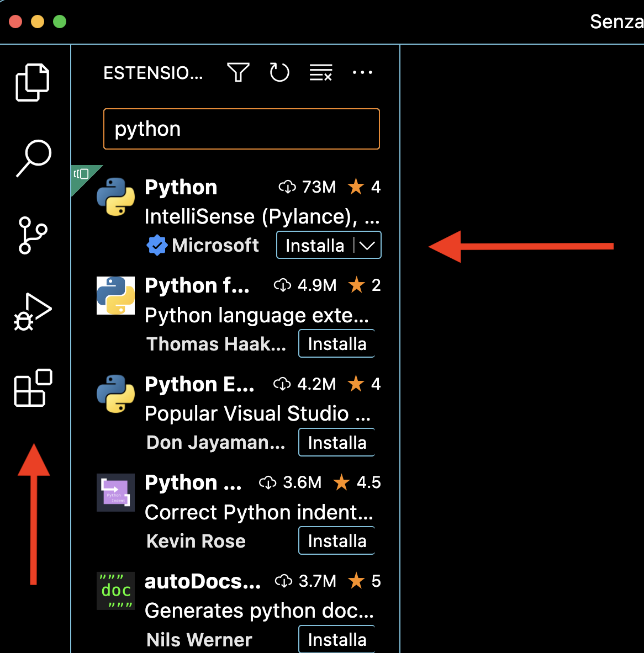Screen dimensions: 644x653
Task: Refresh the extensions list
Action: [x=279, y=72]
